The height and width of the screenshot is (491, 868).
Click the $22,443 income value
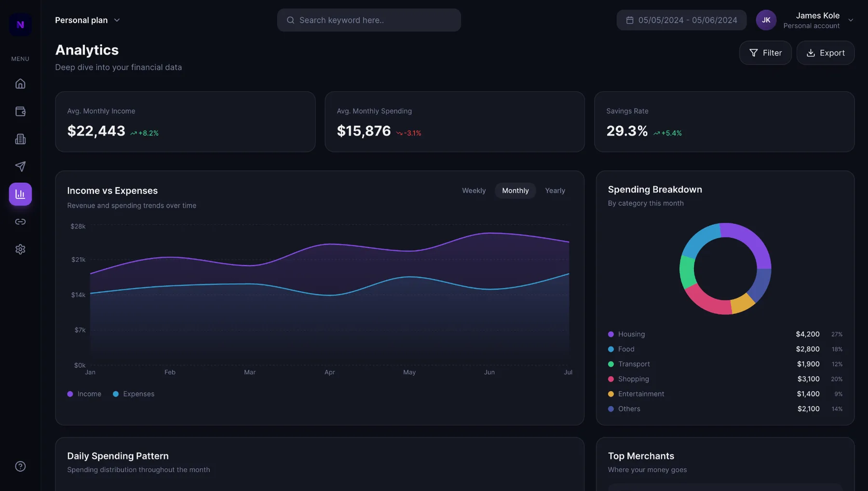click(x=96, y=131)
